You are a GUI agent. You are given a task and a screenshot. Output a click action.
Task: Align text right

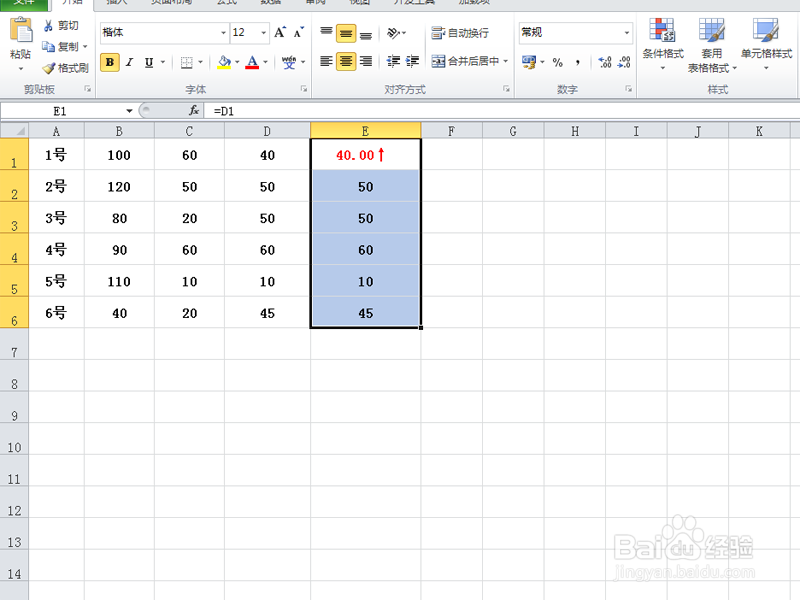[x=366, y=62]
